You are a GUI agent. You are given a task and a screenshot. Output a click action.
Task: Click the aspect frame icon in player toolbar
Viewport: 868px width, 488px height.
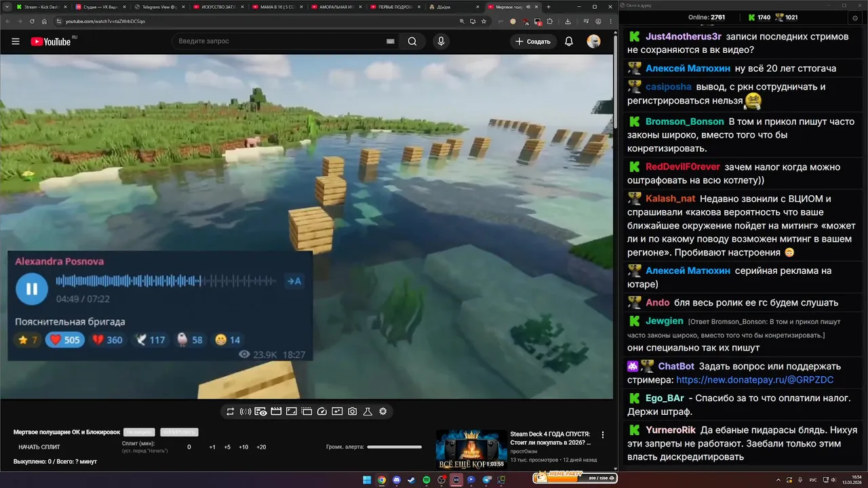pyautogui.click(x=291, y=411)
